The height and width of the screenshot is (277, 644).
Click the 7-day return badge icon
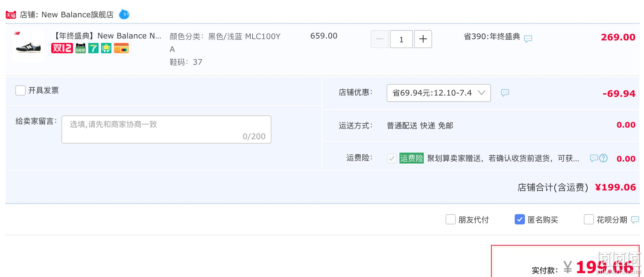(x=93, y=48)
